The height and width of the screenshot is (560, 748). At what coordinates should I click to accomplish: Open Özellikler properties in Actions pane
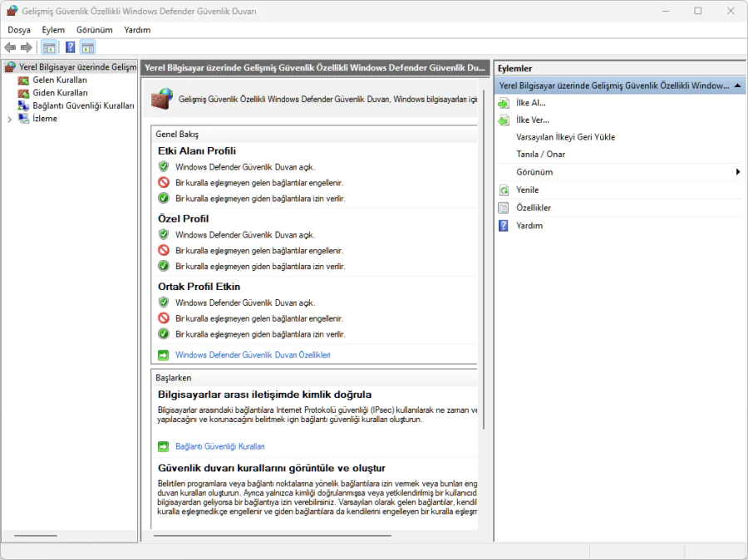click(x=533, y=208)
